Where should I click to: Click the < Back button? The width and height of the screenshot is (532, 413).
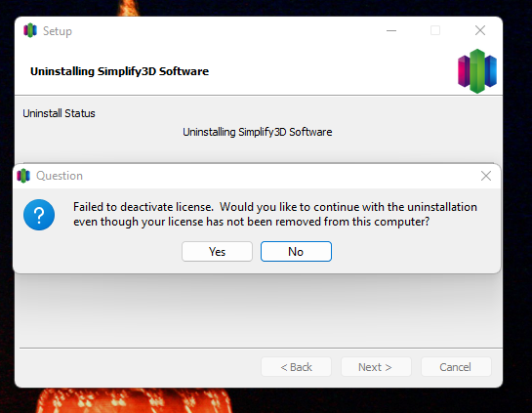296,367
